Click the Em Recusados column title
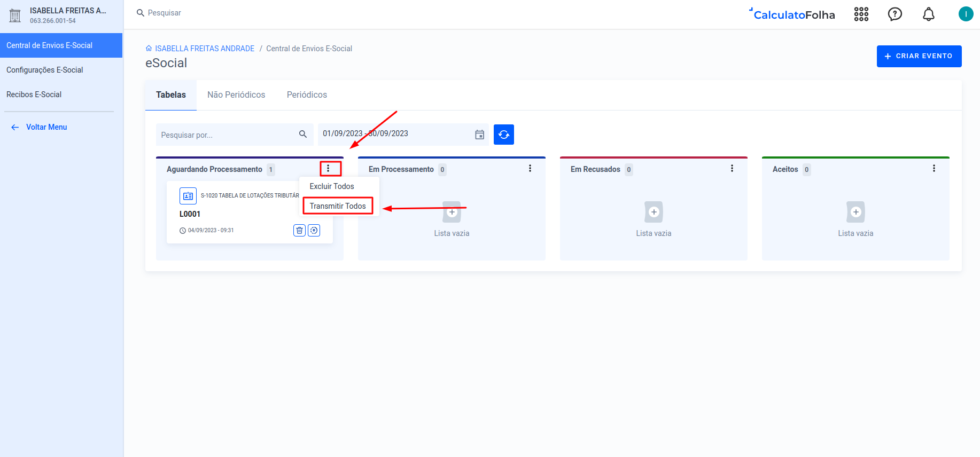Viewport: 980px width, 457px height. coord(595,169)
